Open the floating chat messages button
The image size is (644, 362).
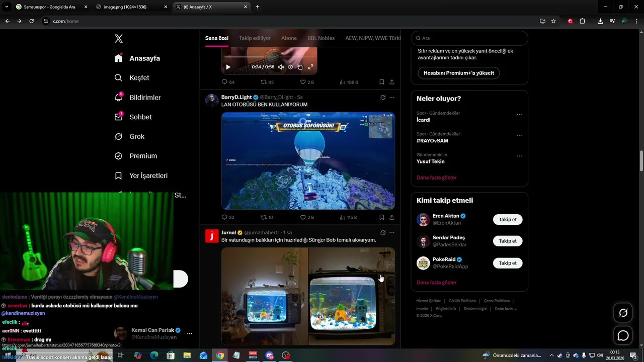pos(623,335)
